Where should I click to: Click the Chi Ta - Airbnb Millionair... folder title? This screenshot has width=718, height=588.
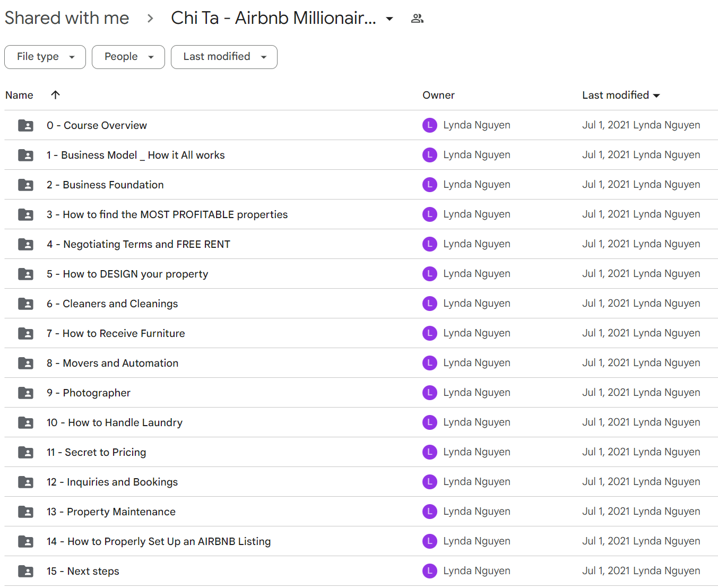pyautogui.click(x=273, y=18)
